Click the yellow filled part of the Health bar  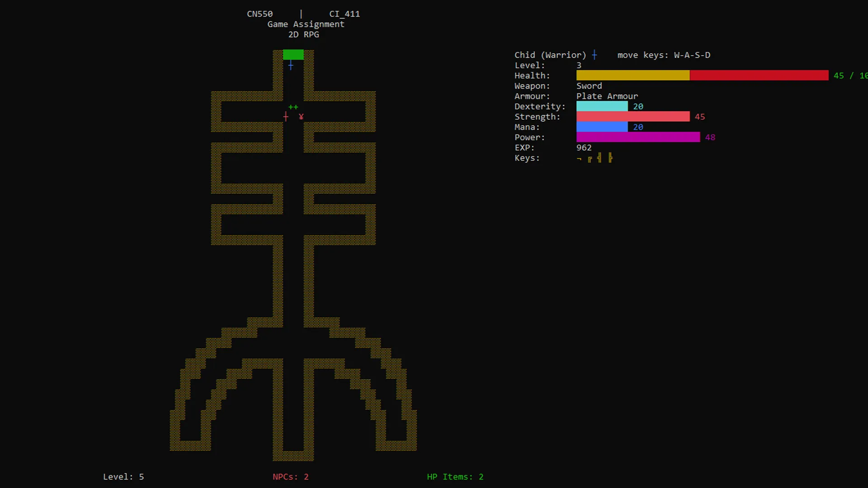coord(633,75)
